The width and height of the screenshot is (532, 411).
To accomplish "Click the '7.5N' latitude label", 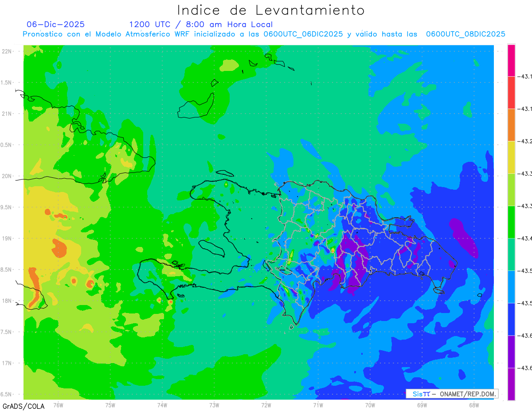I will (7, 332).
